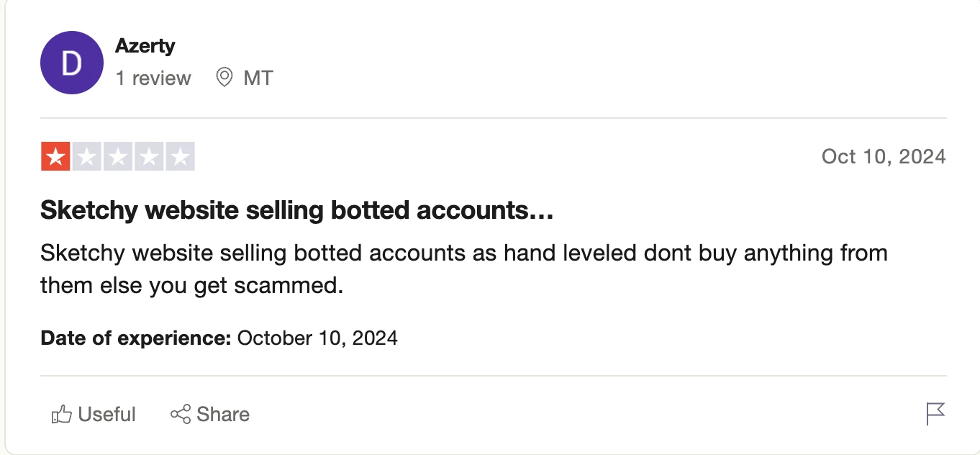
Task: Click the third gray rating star
Action: pos(118,157)
